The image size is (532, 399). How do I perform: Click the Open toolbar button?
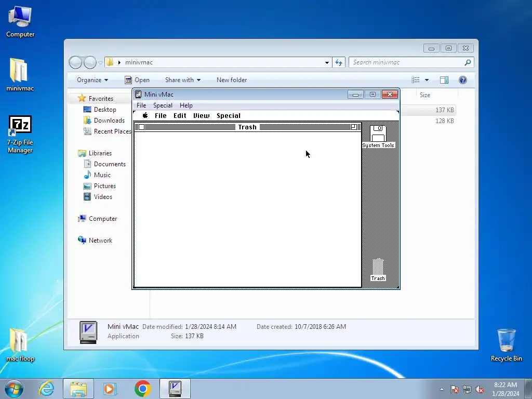pyautogui.click(x=137, y=80)
